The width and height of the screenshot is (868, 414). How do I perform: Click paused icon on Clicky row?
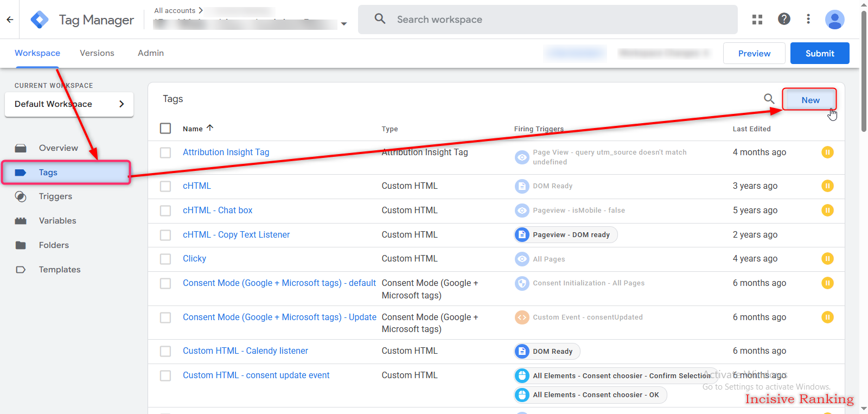(x=827, y=259)
